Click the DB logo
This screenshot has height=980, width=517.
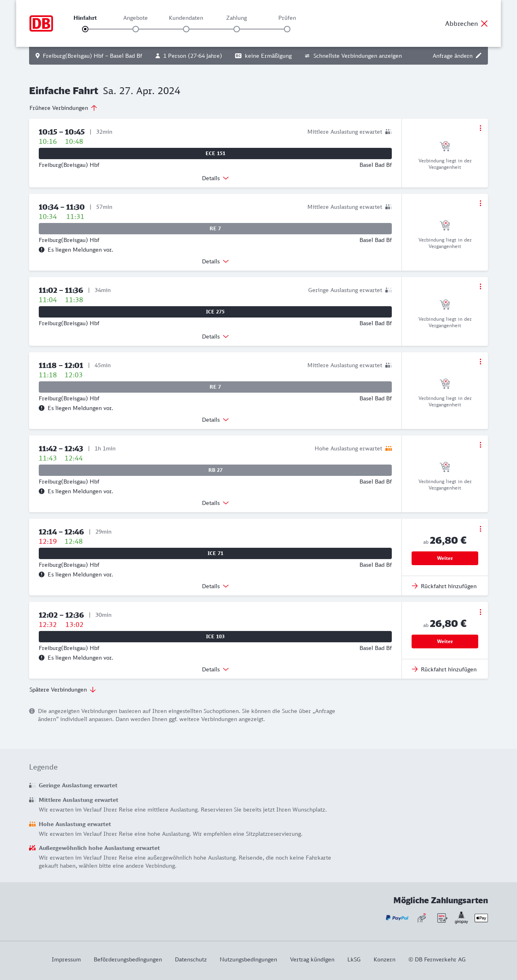tap(41, 23)
